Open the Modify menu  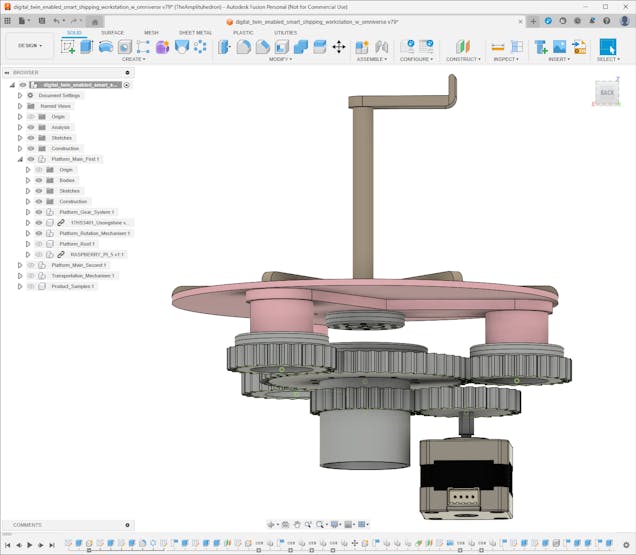click(x=281, y=59)
